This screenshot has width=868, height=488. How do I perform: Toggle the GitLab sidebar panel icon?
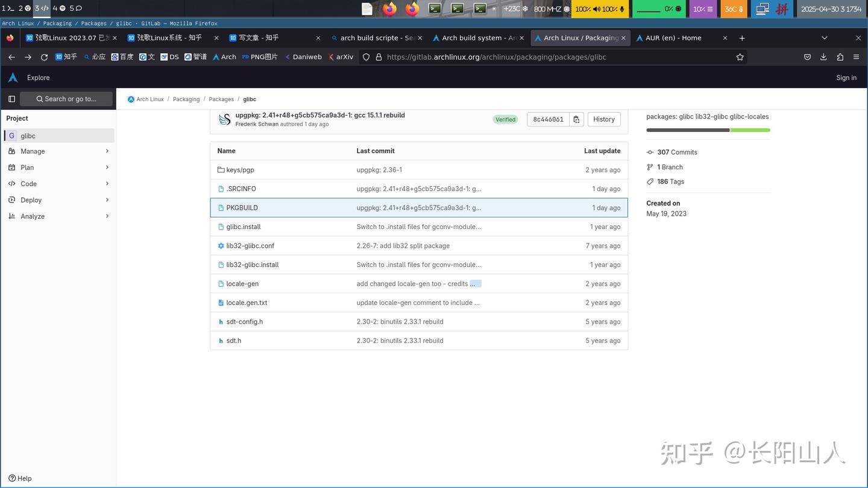click(11, 99)
